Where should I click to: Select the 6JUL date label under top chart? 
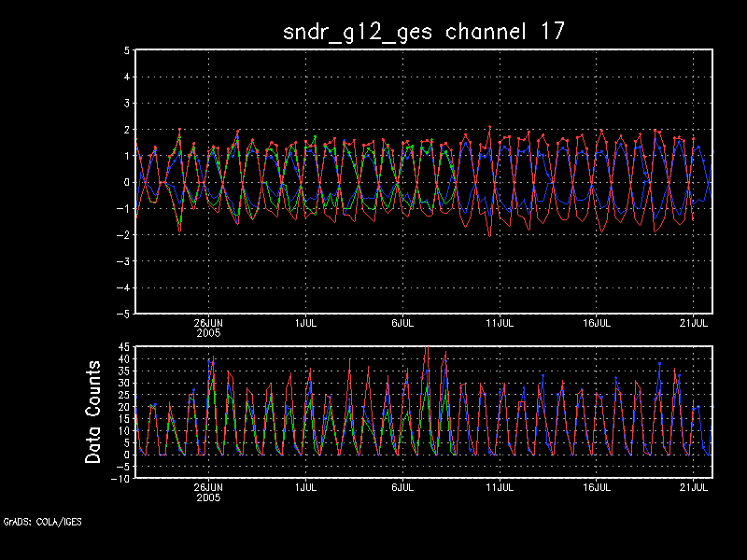click(x=402, y=322)
